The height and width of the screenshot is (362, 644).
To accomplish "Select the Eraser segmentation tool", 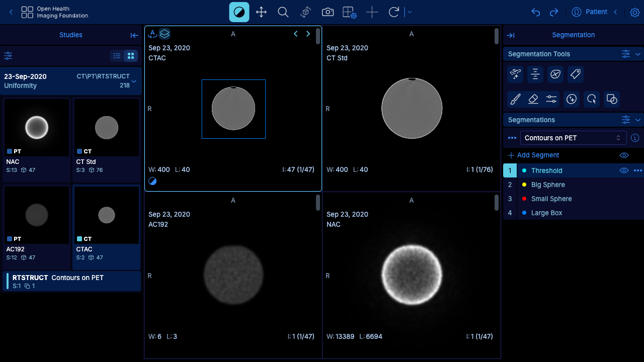I will pyautogui.click(x=533, y=99).
